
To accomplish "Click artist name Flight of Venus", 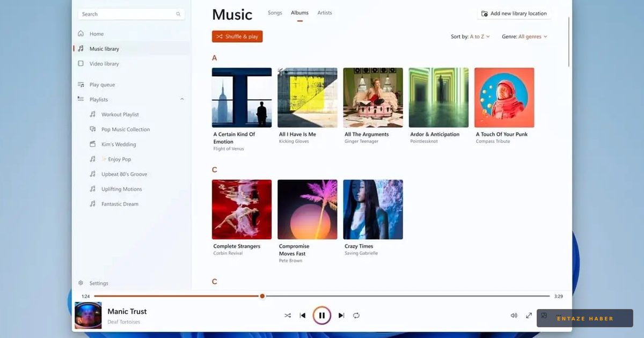I will pos(229,149).
